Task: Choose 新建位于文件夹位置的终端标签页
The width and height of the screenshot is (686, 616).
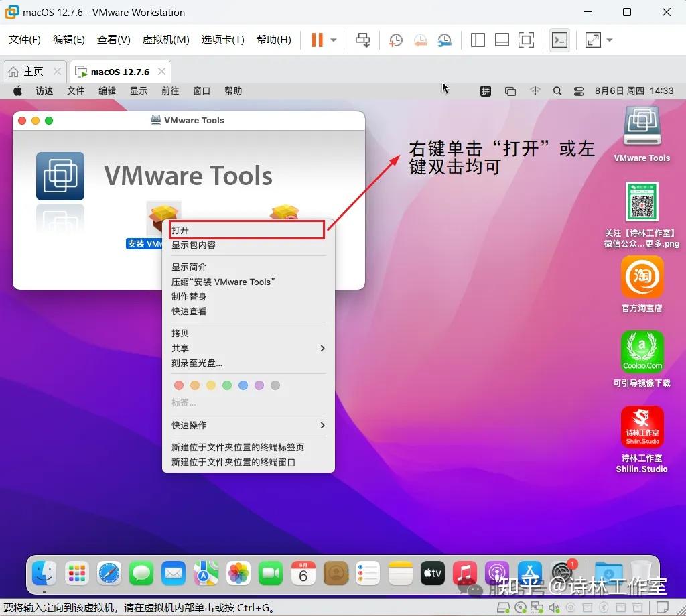Action: click(x=248, y=448)
